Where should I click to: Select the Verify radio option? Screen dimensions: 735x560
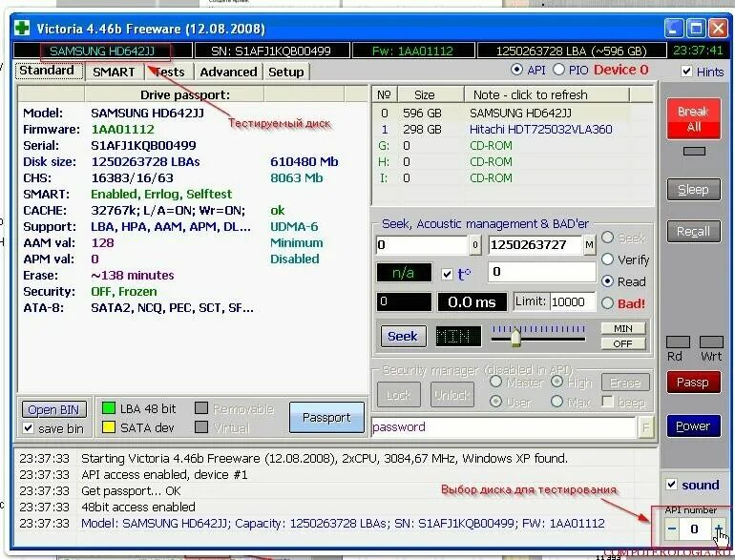607,259
